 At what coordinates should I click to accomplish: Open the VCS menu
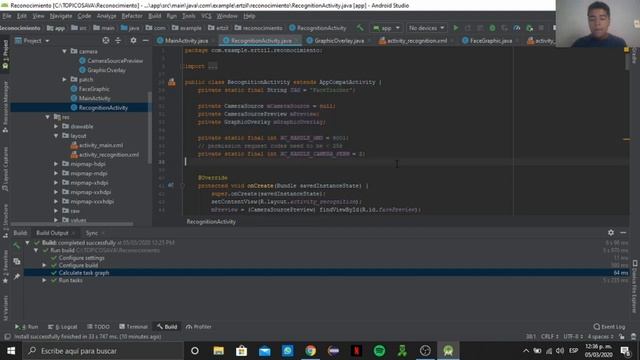[206, 16]
